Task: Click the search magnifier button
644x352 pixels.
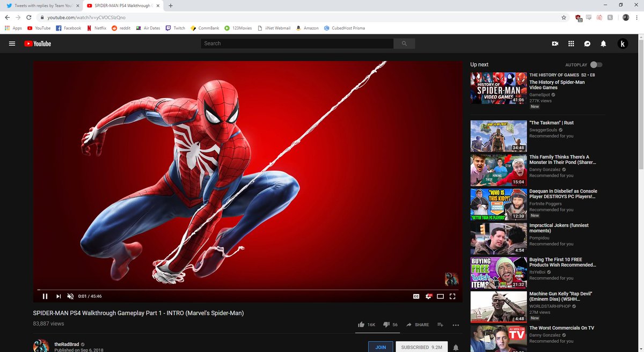Action: point(404,43)
